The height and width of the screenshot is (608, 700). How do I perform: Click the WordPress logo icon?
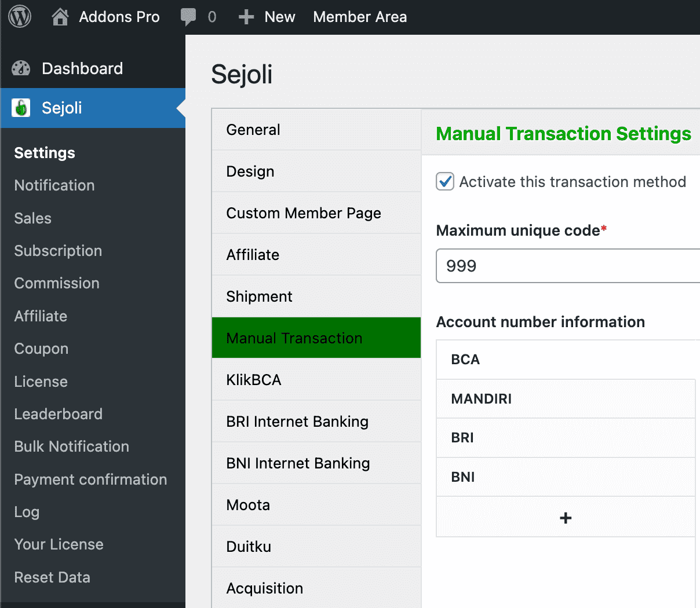click(20, 17)
